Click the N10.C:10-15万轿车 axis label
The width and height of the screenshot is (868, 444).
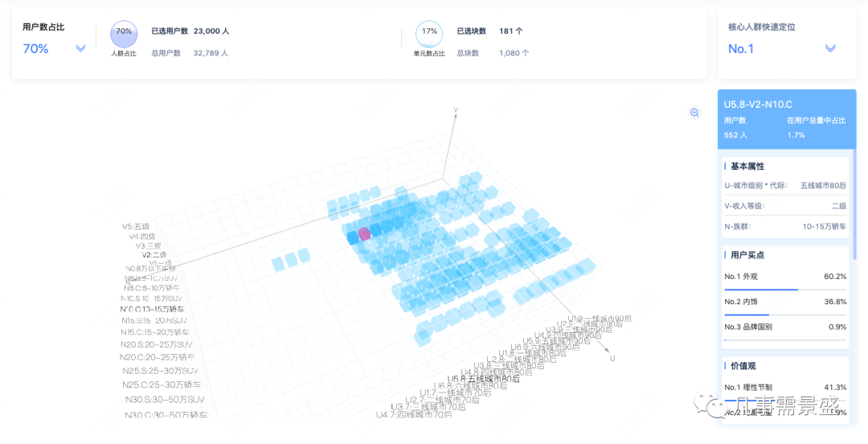tap(152, 310)
